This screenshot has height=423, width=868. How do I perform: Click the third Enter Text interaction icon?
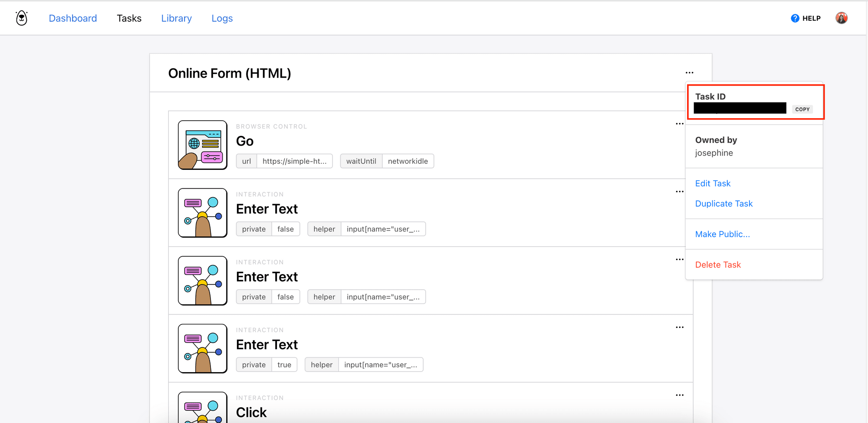pos(202,348)
